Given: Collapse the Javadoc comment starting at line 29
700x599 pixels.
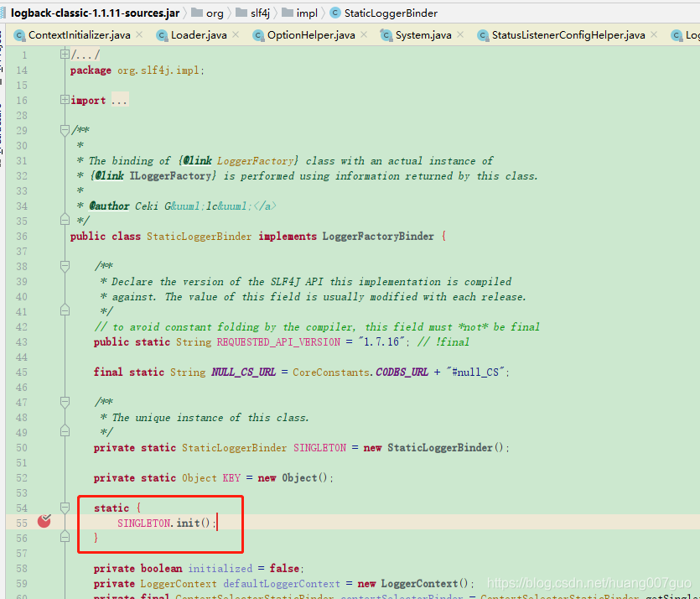Looking at the screenshot, I should (65, 130).
